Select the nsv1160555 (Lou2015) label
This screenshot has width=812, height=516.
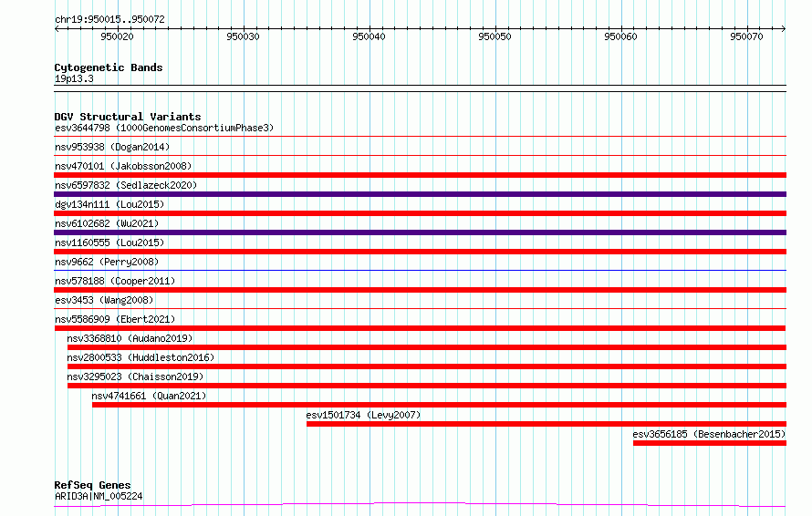109,243
